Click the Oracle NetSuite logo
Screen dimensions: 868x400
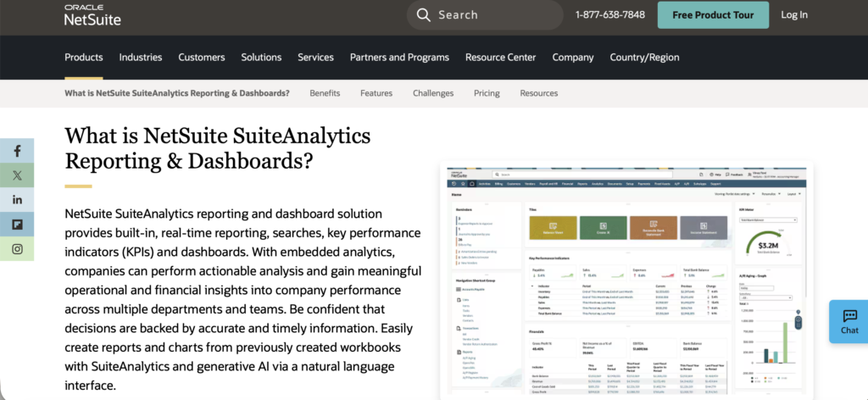tap(92, 15)
